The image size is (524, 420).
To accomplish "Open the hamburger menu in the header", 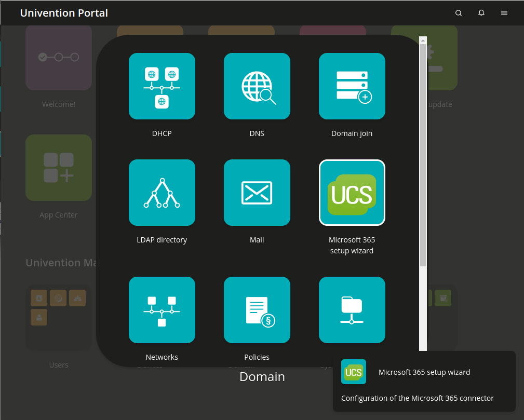I will (504, 13).
